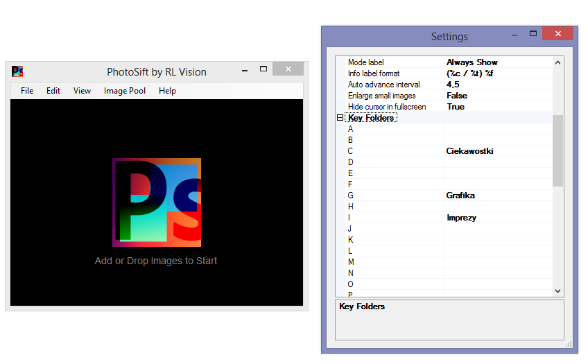Click the large PhotoSift logo image
The height and width of the screenshot is (364, 588).
pyautogui.click(x=157, y=202)
